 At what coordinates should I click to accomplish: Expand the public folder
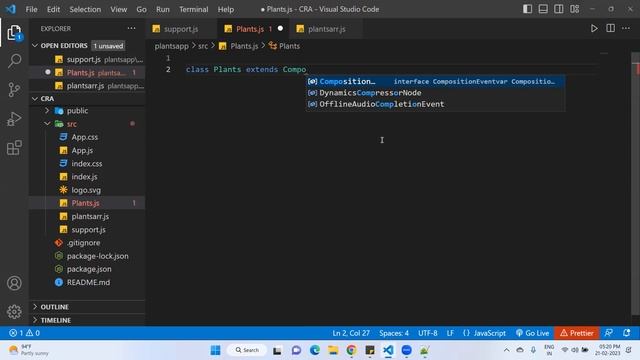[x=87, y=111]
